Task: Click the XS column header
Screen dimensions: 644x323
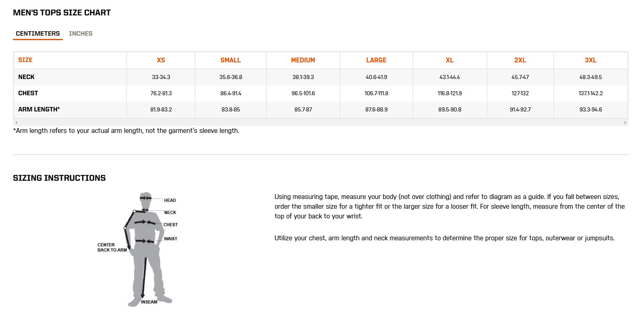Action: 161,60
